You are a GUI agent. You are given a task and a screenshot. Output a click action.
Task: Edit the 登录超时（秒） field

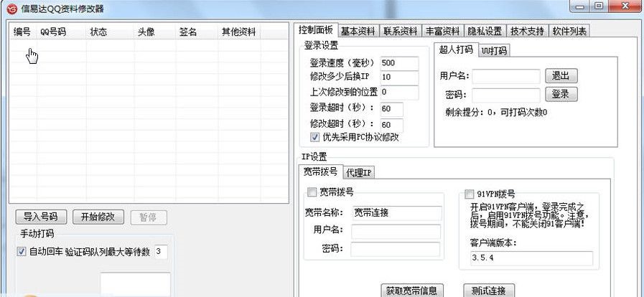(x=391, y=109)
